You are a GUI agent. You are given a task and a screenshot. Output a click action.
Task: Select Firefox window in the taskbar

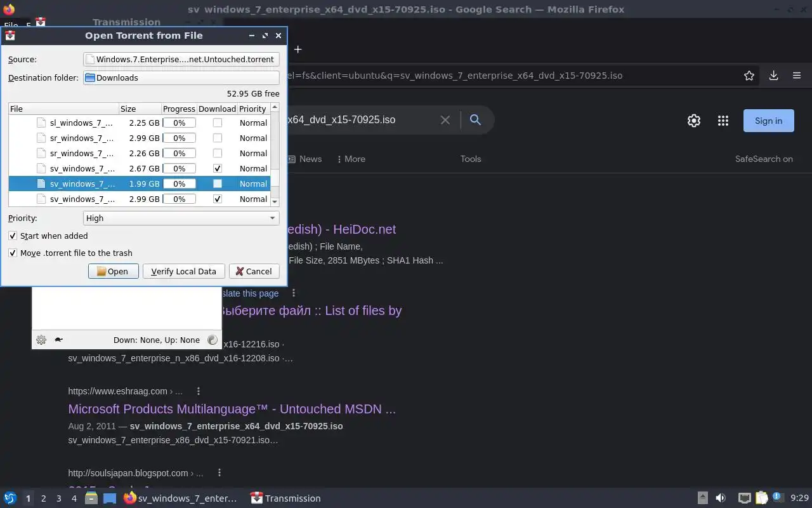coord(181,498)
